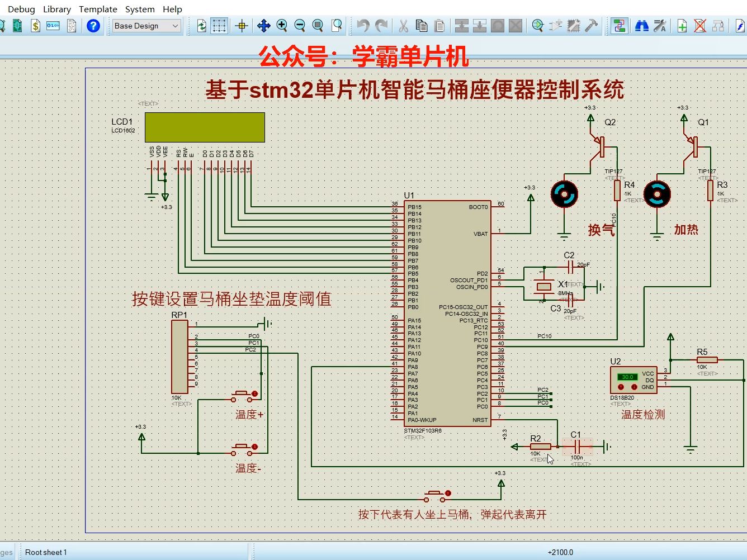Open the System menu

pos(140,9)
